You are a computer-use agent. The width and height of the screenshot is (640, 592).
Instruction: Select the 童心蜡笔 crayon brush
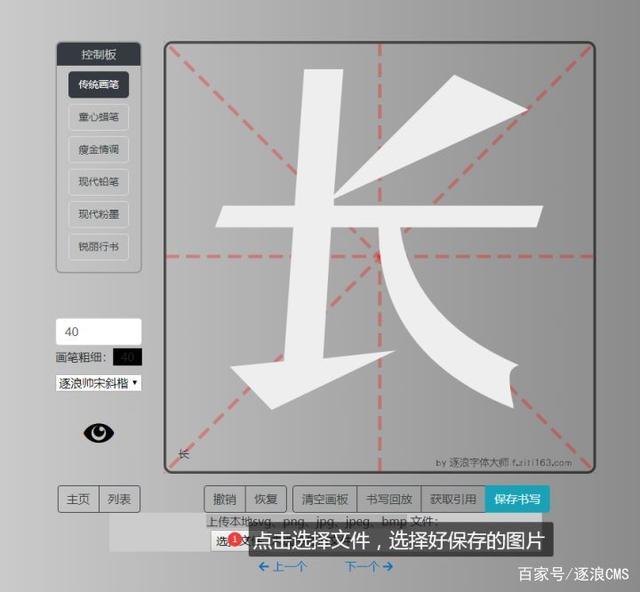pos(99,117)
